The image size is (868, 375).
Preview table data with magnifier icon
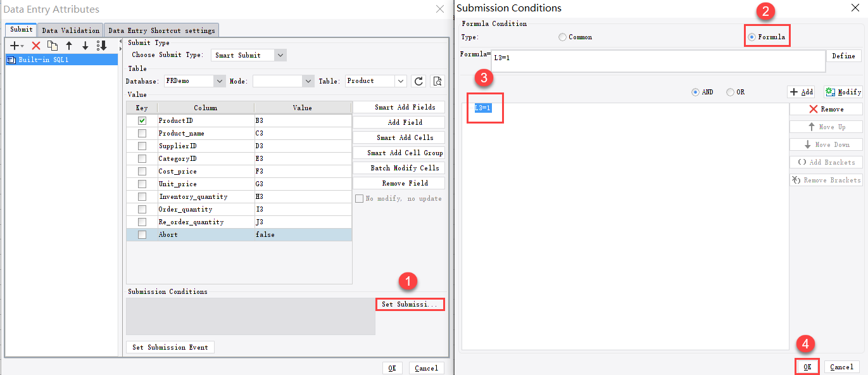coord(437,81)
